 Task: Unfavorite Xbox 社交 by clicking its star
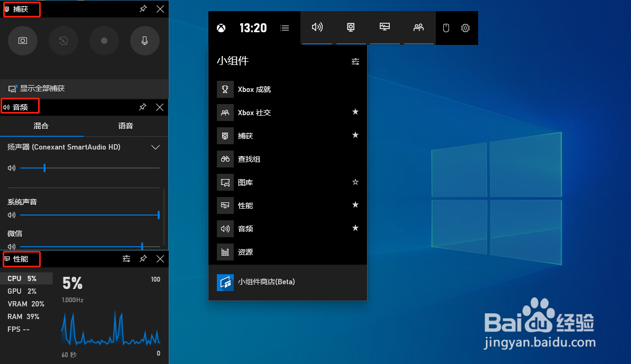tap(355, 112)
